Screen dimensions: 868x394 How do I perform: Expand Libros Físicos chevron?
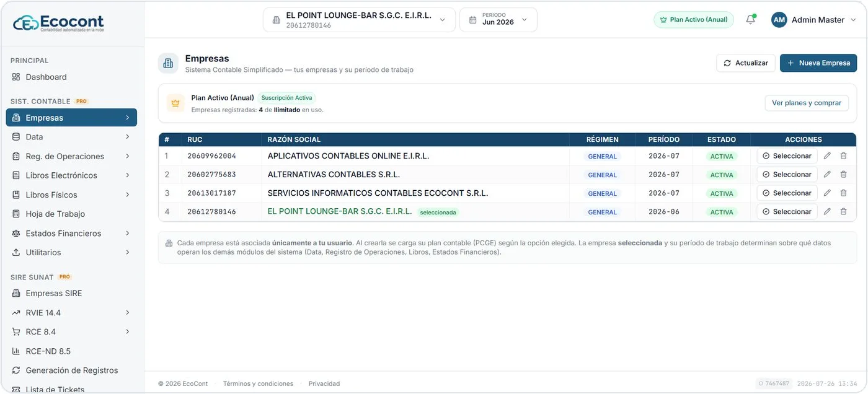pos(128,195)
